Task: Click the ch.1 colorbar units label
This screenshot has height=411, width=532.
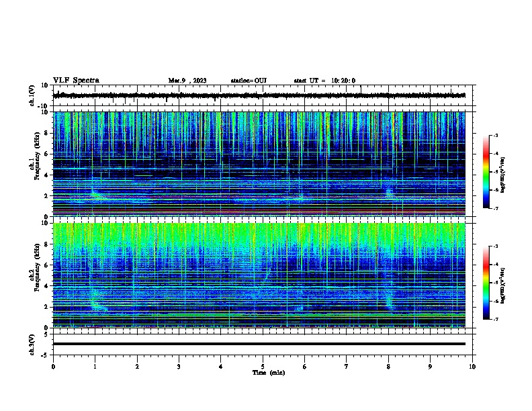Action: (x=503, y=175)
